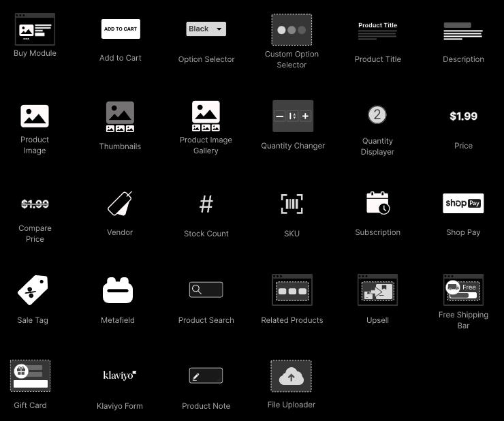Click the "Description" label text

point(463,59)
